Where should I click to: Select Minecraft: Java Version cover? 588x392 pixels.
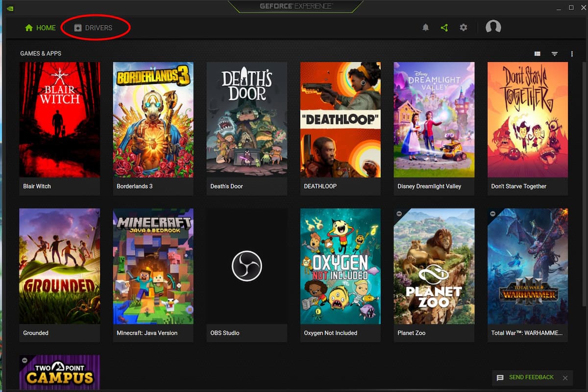[x=153, y=266]
